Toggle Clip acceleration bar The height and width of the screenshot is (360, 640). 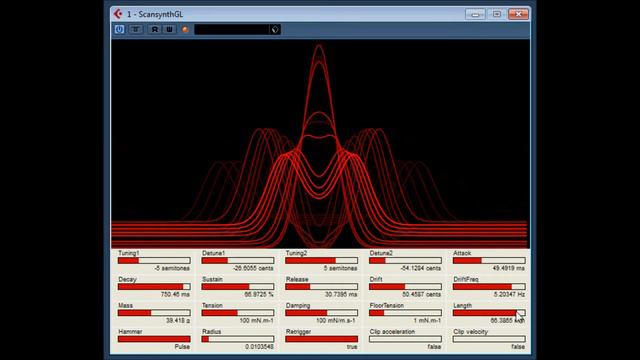[x=405, y=339]
